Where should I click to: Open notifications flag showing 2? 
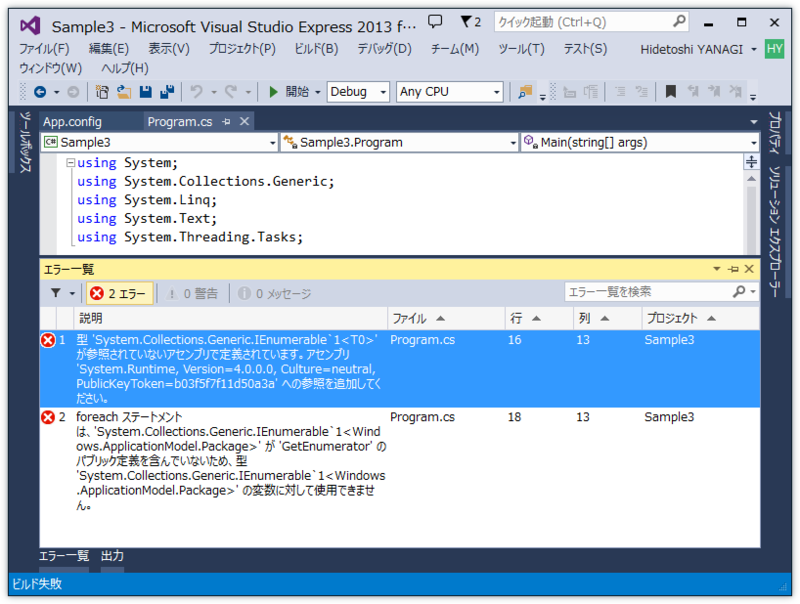point(470,21)
